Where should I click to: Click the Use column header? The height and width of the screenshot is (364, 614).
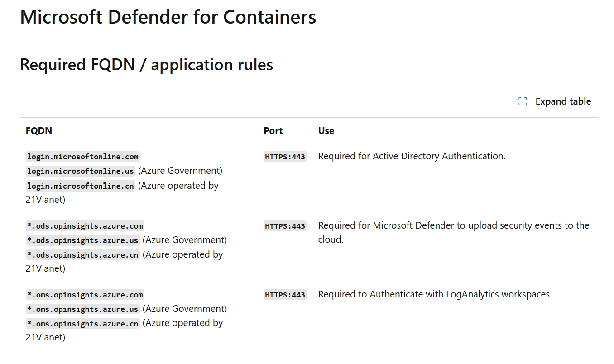(326, 131)
